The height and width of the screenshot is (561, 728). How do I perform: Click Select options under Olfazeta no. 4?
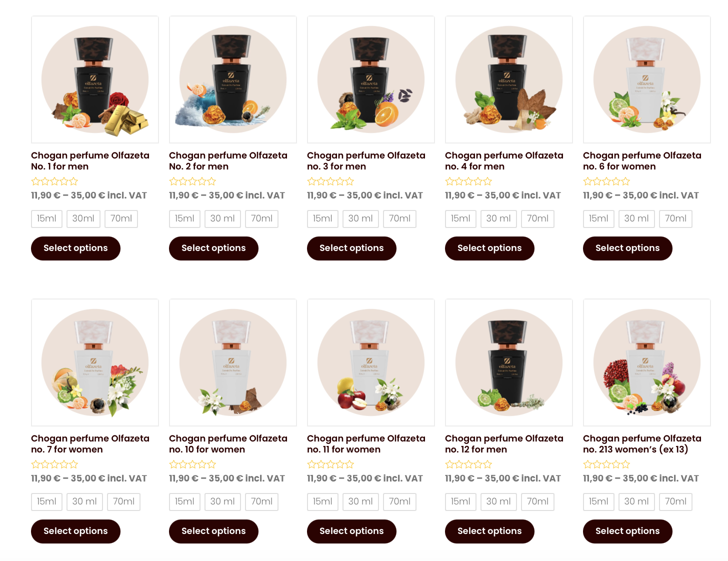[x=489, y=248]
